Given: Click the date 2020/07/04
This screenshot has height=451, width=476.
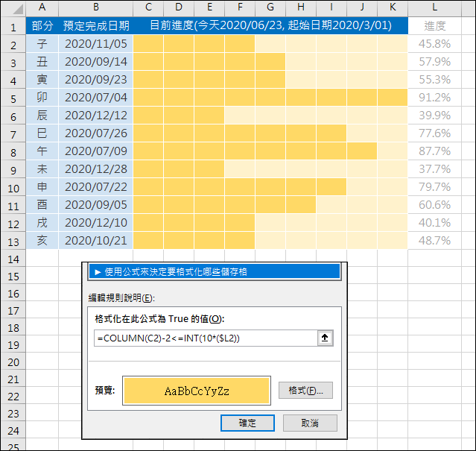Looking at the screenshot, I should click(96, 98).
